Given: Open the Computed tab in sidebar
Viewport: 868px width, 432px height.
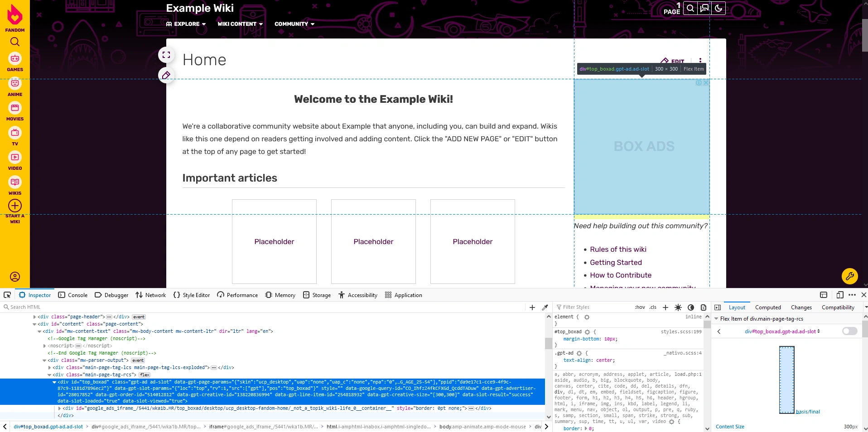Looking at the screenshot, I should coord(767,307).
